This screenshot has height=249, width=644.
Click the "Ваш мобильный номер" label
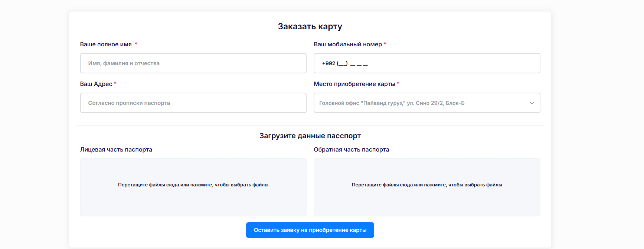tap(348, 44)
